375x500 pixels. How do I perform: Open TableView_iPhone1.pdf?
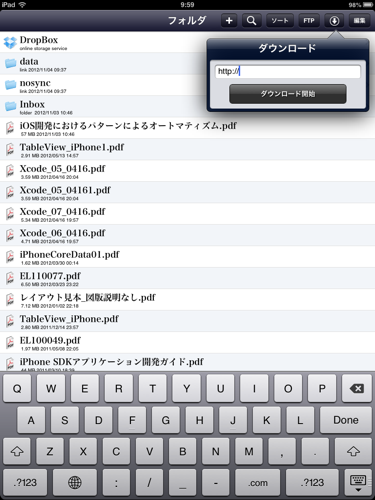[x=187, y=149]
